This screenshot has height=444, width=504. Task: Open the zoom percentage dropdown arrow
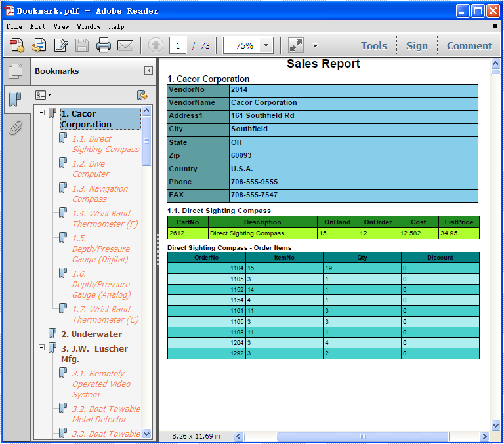pos(266,45)
